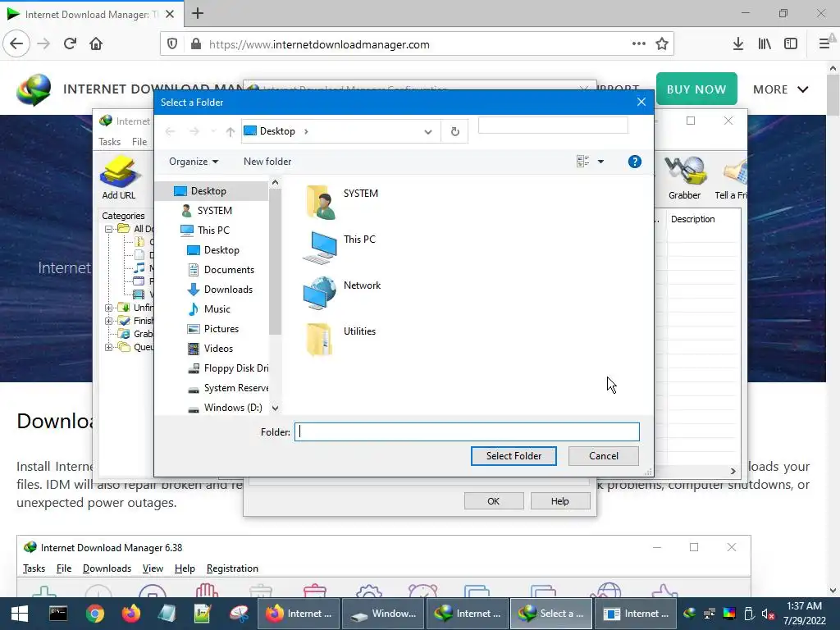Click OK in IDM Configuration dialog
Viewport: 840px width, 630px height.
click(x=493, y=501)
